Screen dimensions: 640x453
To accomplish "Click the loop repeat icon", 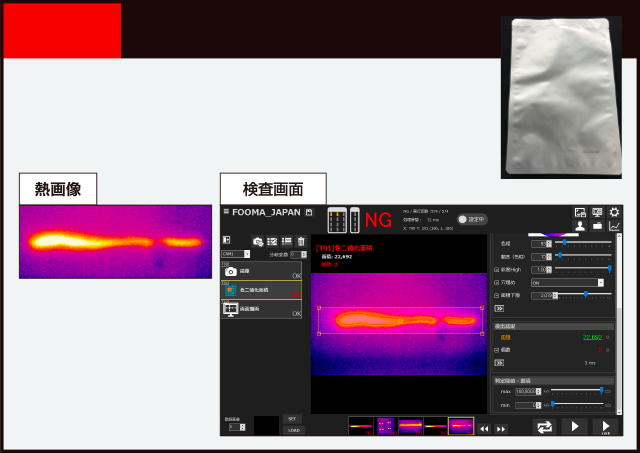I will [x=544, y=426].
